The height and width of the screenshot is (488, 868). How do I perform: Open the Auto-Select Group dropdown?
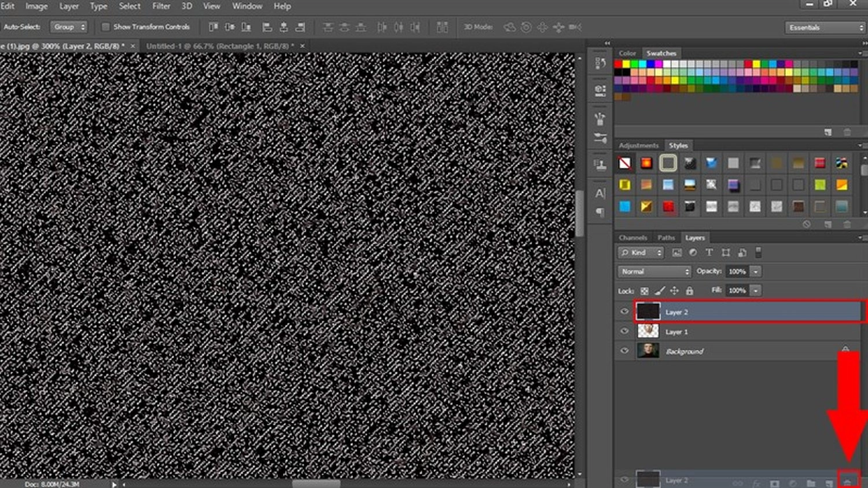pyautogui.click(x=69, y=27)
